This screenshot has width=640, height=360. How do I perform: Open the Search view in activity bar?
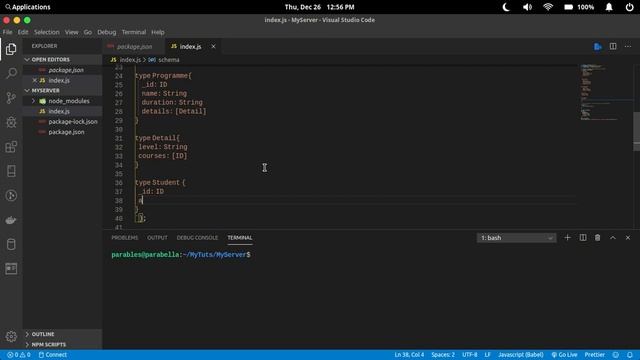click(x=11, y=73)
